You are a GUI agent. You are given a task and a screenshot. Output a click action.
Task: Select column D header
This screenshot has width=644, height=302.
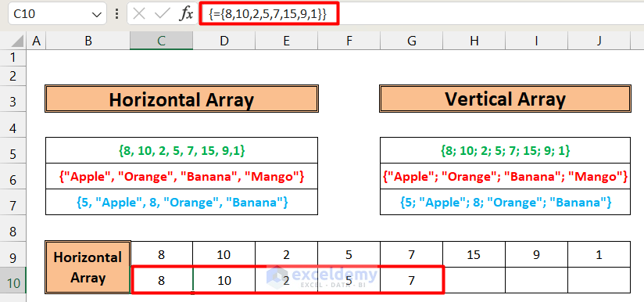tap(224, 41)
